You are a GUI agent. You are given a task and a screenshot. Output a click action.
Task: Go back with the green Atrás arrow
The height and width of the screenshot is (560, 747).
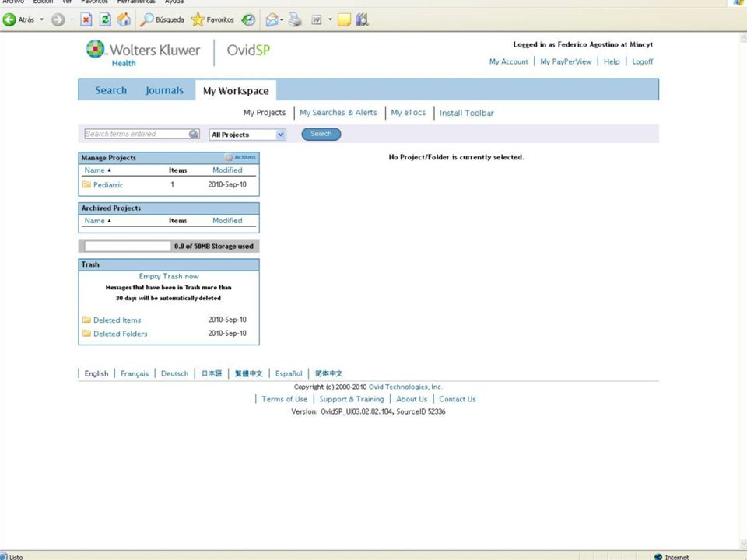click(x=19, y=19)
